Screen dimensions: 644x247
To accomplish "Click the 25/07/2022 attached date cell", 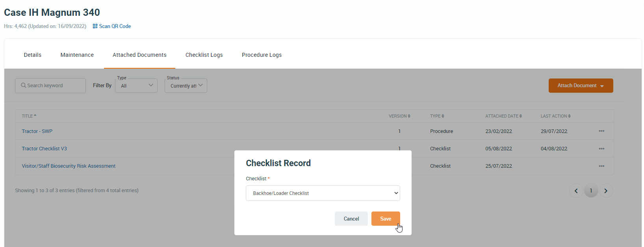I will 499,166.
